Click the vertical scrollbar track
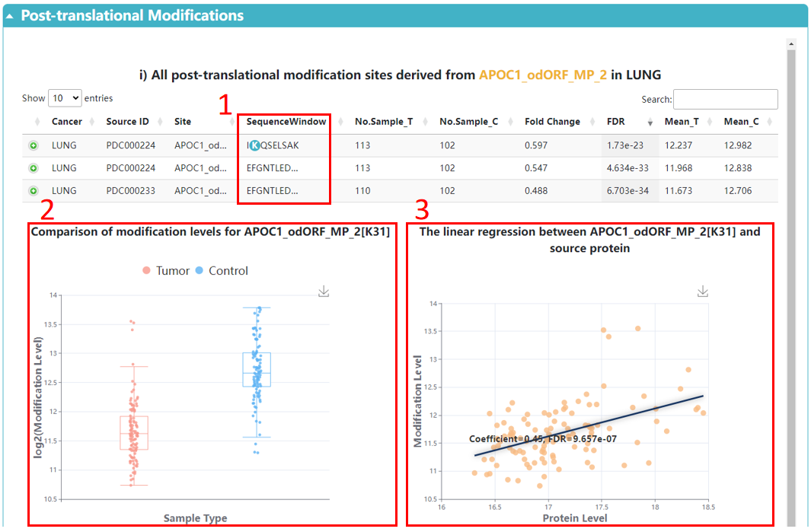This screenshot has width=811, height=532. [x=792, y=304]
